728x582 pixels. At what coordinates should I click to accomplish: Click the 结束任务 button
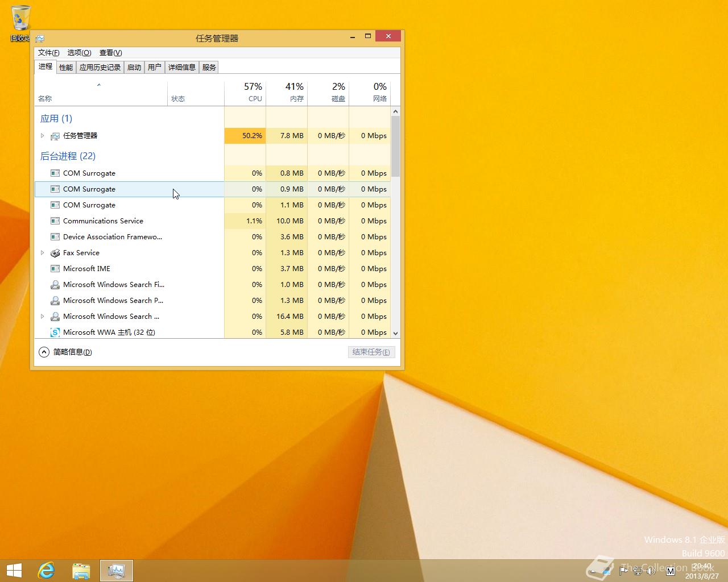pyautogui.click(x=371, y=352)
